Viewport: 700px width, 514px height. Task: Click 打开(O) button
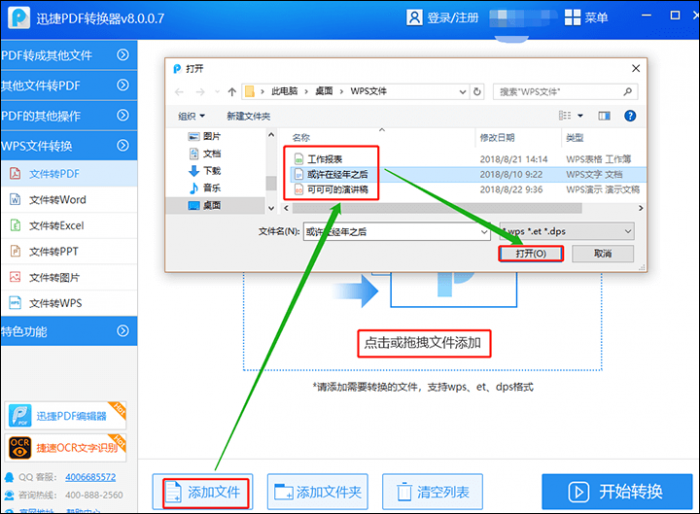pos(531,254)
